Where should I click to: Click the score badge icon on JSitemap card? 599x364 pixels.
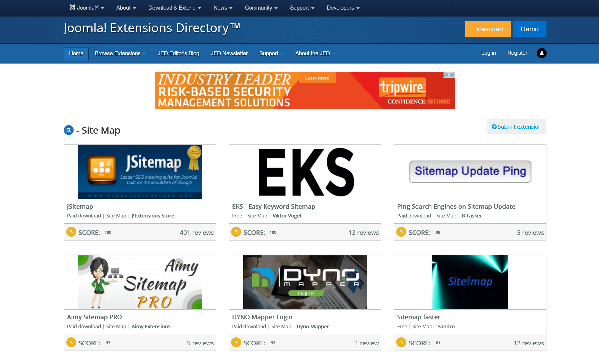tap(71, 232)
